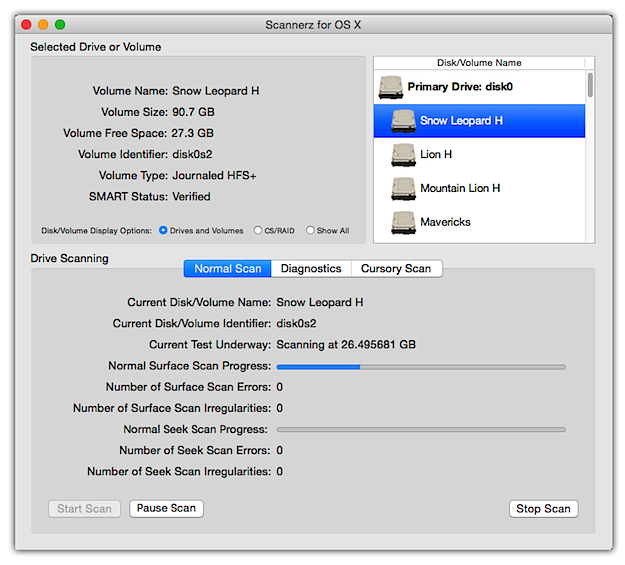Viewport: 625px width, 565px height.
Task: Select the Lion H volume name
Action: pyautogui.click(x=436, y=155)
